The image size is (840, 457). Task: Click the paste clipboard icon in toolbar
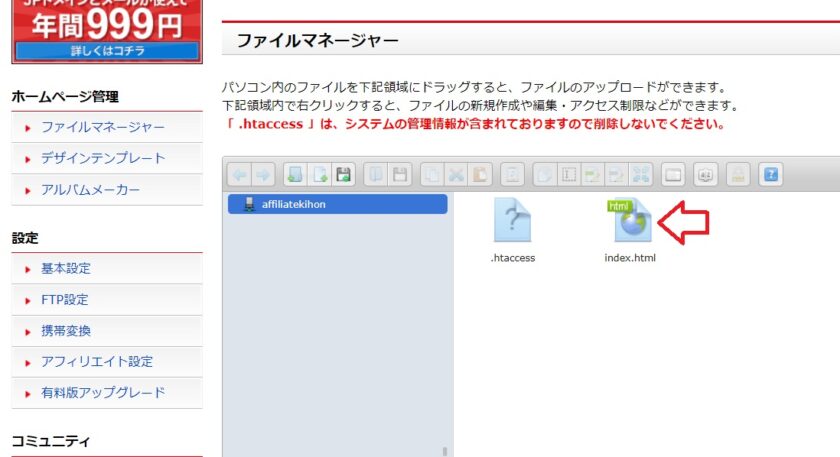point(480,175)
